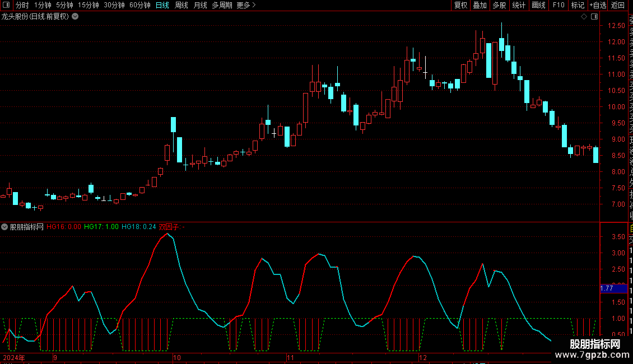The image size is (633, 364).
Task: Click the 2024年 date axis label
Action: [14, 358]
